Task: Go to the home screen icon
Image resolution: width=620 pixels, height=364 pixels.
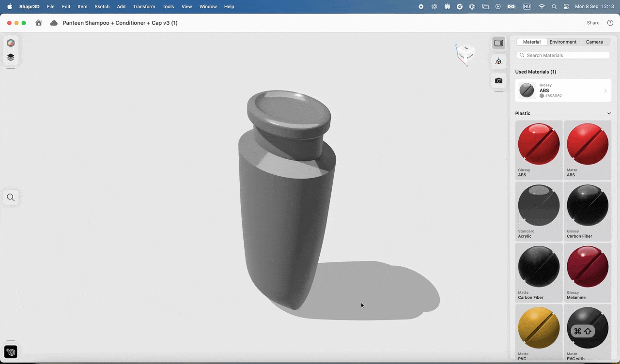Action: click(x=39, y=23)
